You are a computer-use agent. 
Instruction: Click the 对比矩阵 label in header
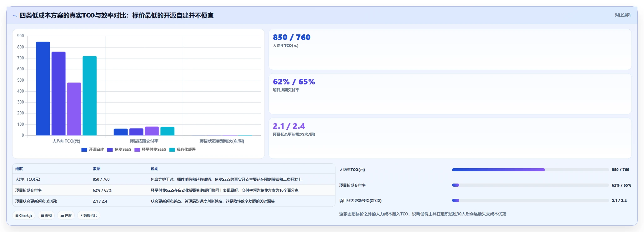(623, 15)
